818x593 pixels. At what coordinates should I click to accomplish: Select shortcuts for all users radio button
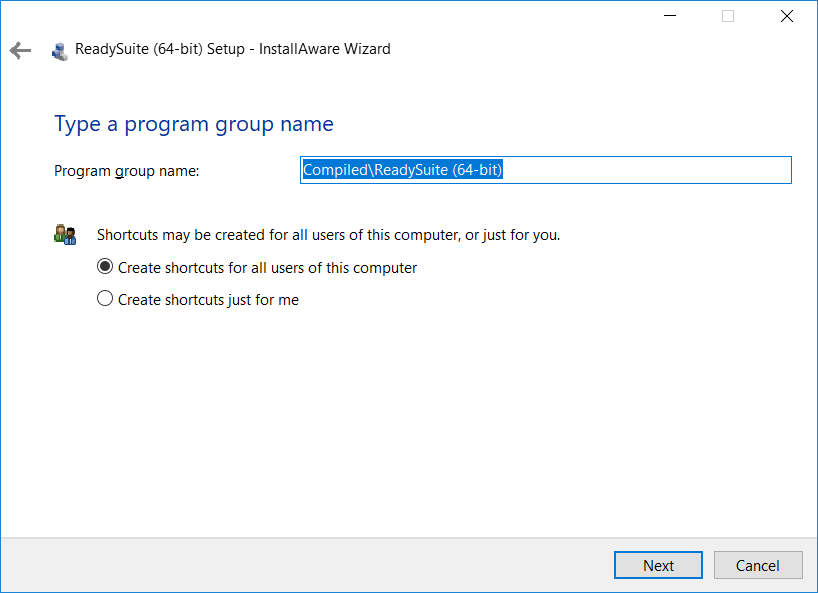(105, 267)
